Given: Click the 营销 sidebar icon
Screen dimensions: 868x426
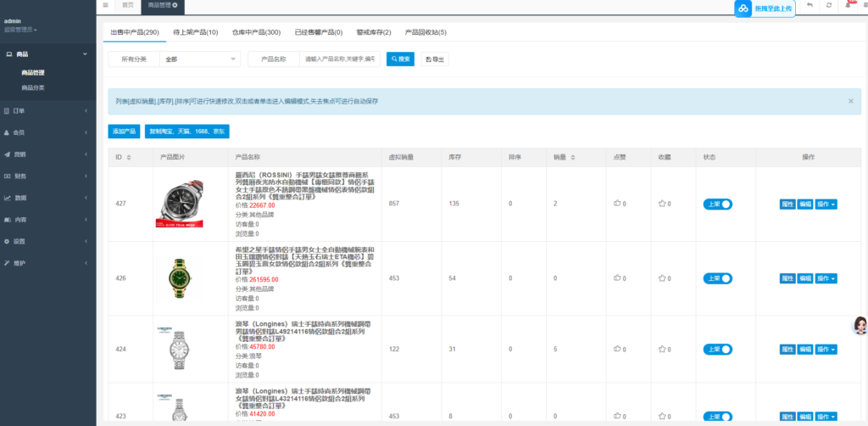Looking at the screenshot, I should 7,154.
